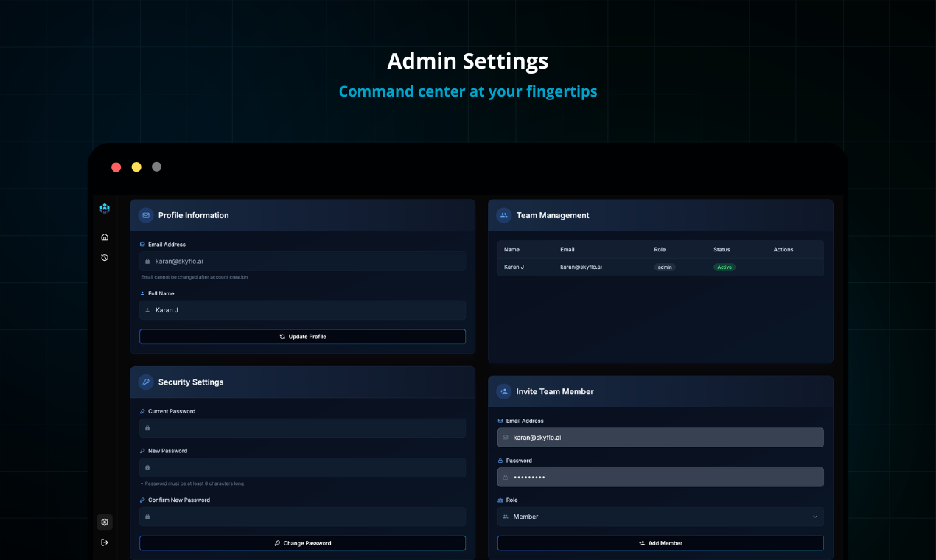The height and width of the screenshot is (560, 936).
Task: Click the Active status badge
Action: [724, 267]
